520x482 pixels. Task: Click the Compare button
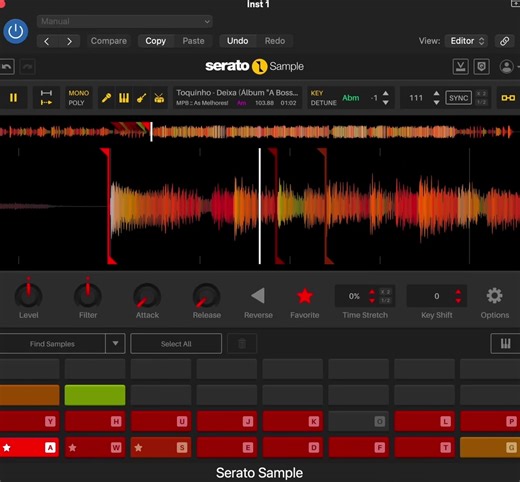pos(109,41)
